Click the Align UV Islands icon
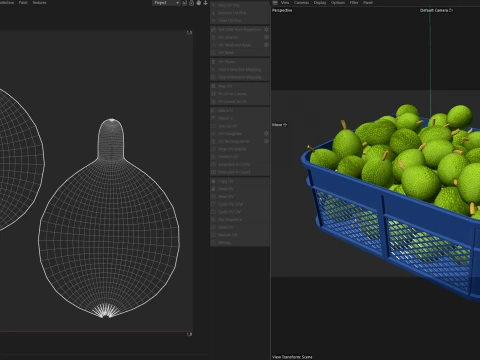 pyautogui.click(x=214, y=149)
